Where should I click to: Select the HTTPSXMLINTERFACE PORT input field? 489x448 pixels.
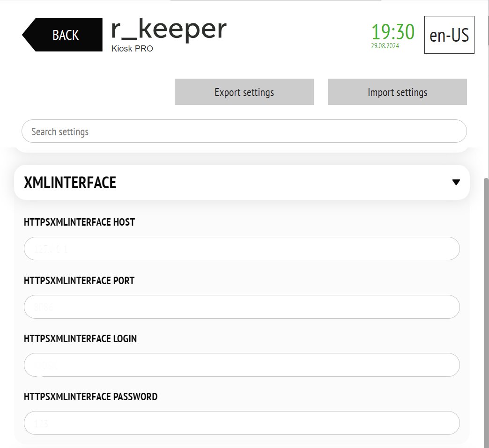click(x=242, y=307)
